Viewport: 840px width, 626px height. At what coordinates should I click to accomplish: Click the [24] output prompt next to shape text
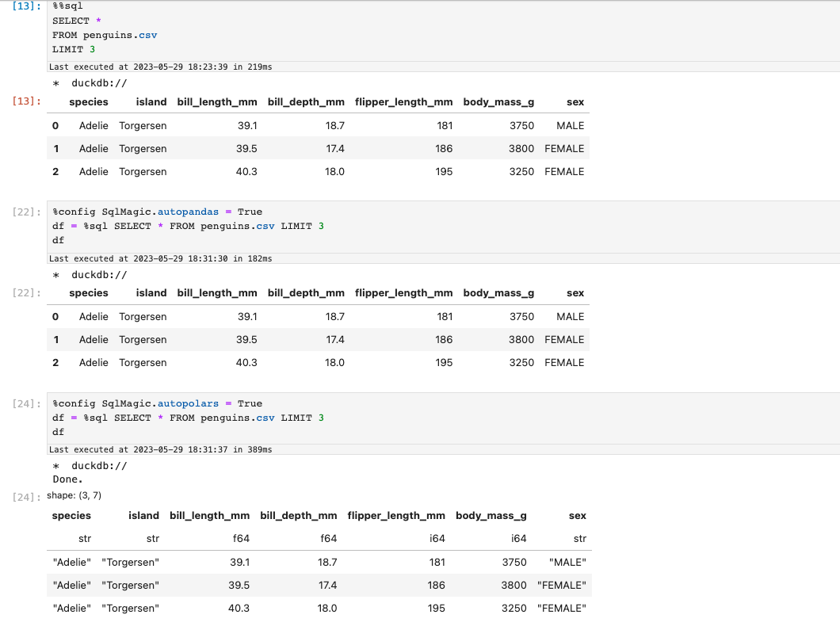coord(27,497)
